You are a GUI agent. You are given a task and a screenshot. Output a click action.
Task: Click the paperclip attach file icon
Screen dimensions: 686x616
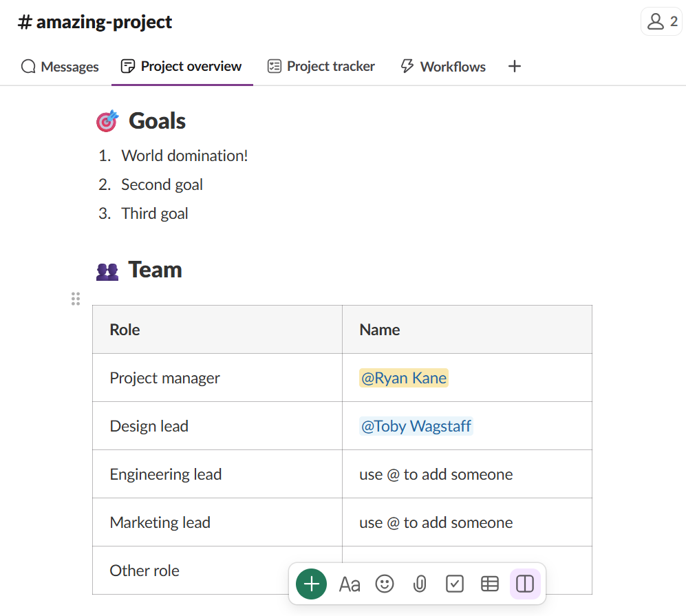click(420, 584)
